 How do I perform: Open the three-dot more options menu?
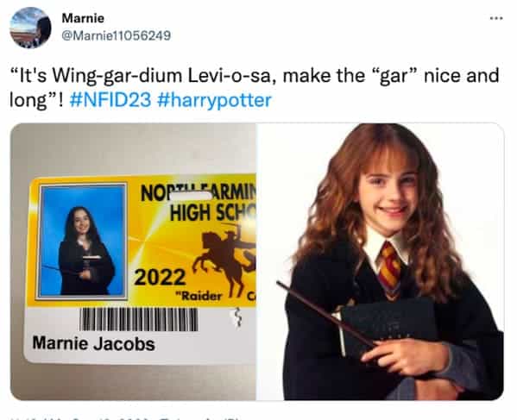(x=496, y=18)
